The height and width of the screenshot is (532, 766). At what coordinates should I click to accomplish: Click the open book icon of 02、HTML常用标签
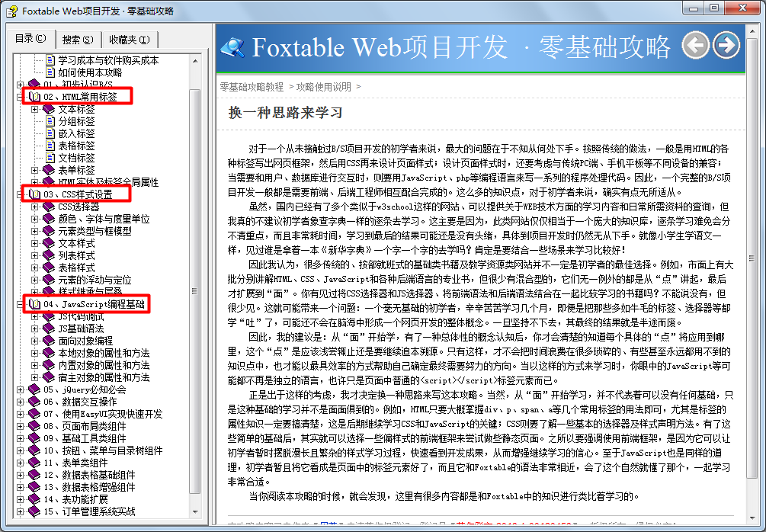[34, 97]
